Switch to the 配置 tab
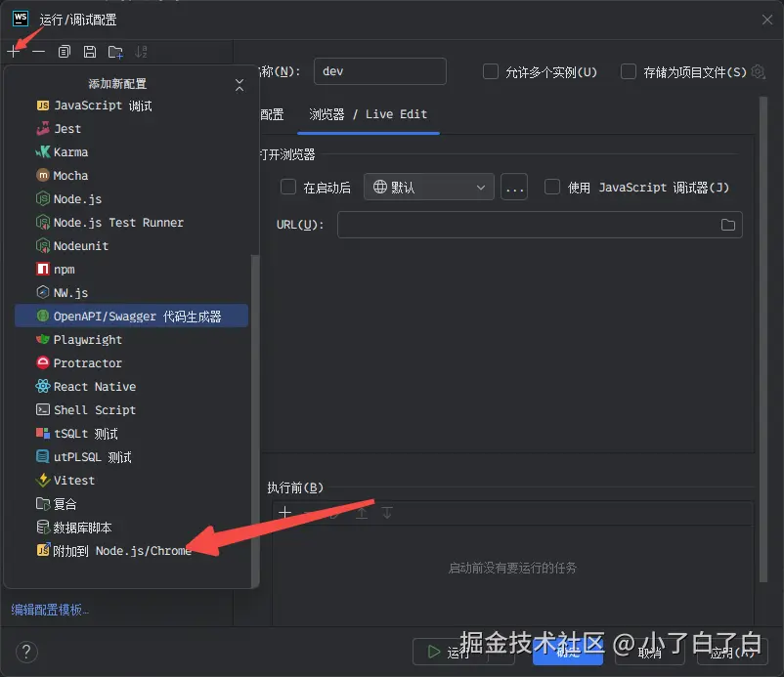The height and width of the screenshot is (677, 784). tap(273, 114)
